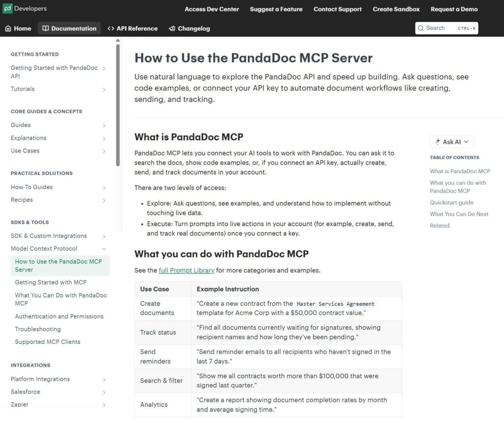Click the API Reference code brackets icon
Screen dimensions: 504x423
(111, 29)
